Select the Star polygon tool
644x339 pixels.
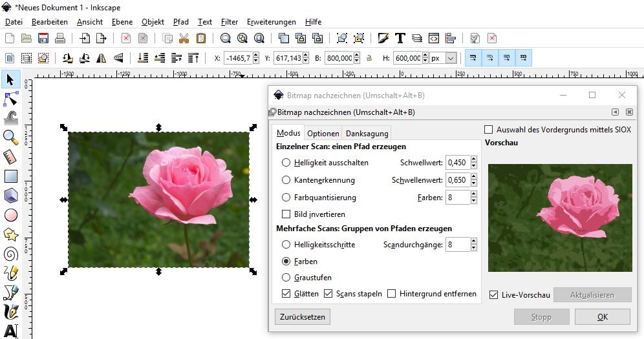click(x=10, y=234)
